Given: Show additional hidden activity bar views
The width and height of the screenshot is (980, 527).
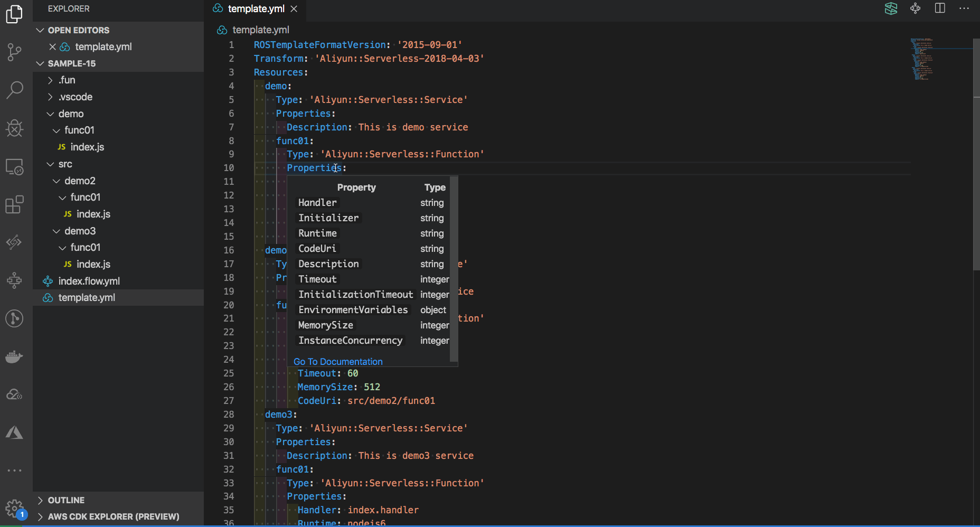Looking at the screenshot, I should pos(14,470).
